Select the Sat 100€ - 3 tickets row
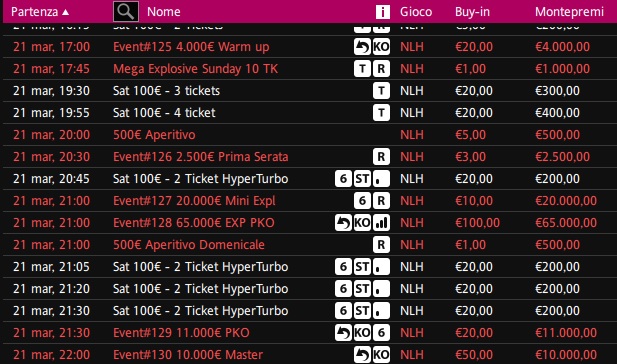 (x=309, y=91)
